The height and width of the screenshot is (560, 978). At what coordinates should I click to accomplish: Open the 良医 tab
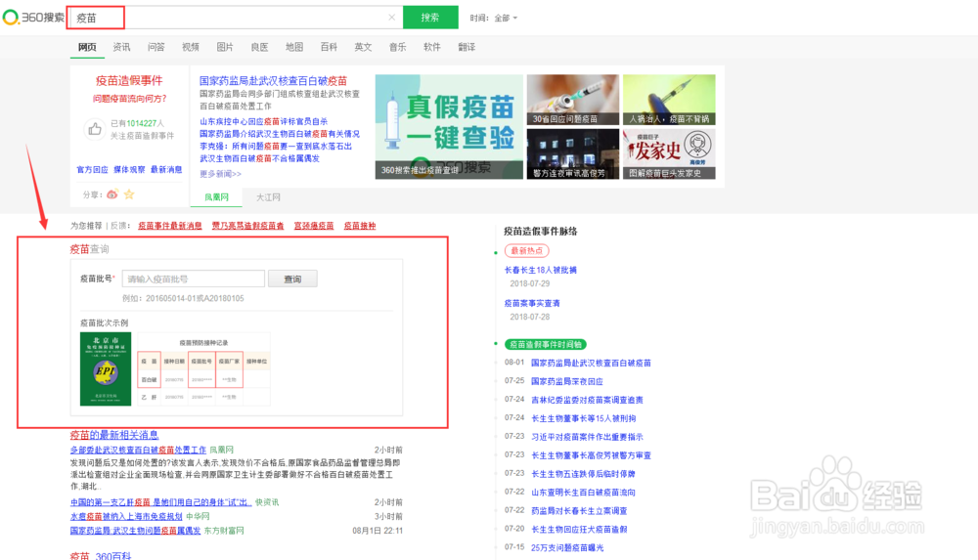pyautogui.click(x=259, y=47)
